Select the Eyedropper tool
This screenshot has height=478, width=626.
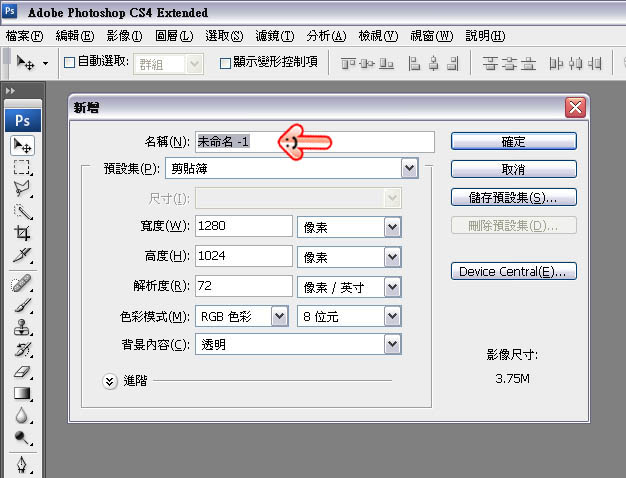[x=22, y=256]
